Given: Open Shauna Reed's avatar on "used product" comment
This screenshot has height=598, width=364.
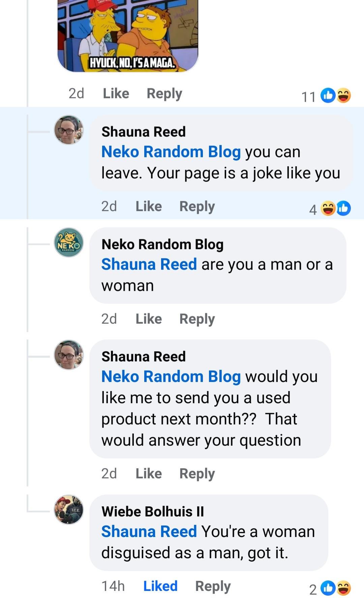Looking at the screenshot, I should pyautogui.click(x=69, y=355).
